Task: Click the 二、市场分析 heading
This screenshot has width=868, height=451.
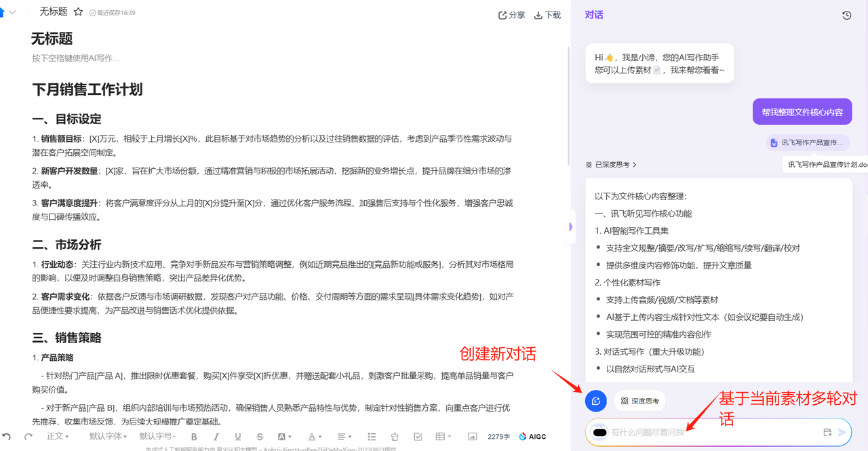Action: point(66,245)
